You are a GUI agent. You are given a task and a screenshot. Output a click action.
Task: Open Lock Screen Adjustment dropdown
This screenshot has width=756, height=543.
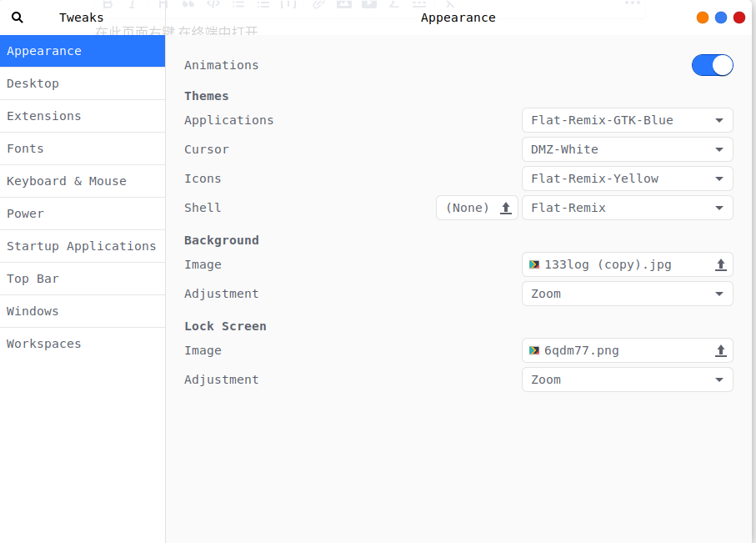[x=627, y=380]
